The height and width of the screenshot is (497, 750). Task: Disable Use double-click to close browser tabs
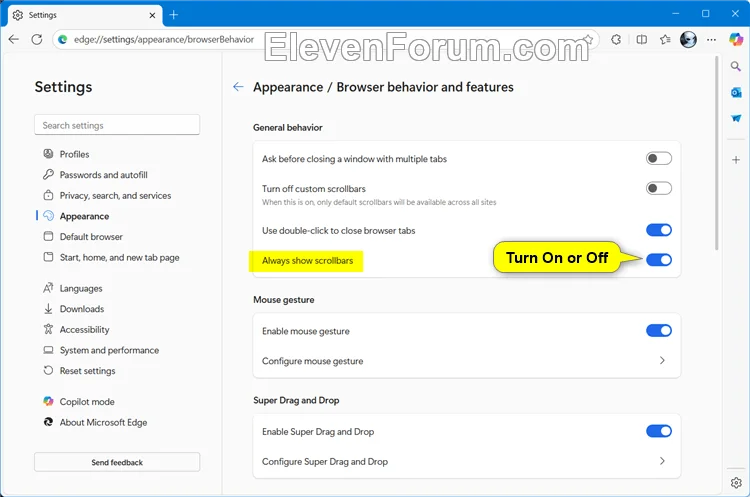[659, 230]
